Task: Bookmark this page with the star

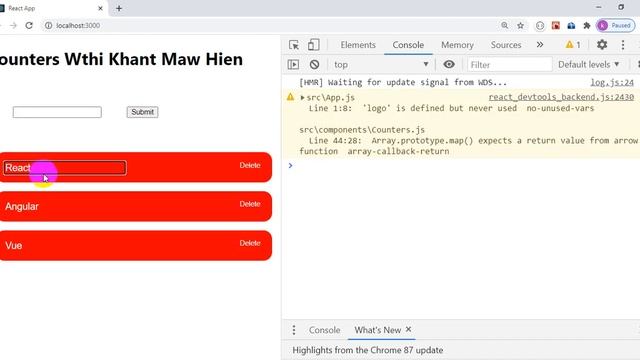Action: click(x=520, y=25)
